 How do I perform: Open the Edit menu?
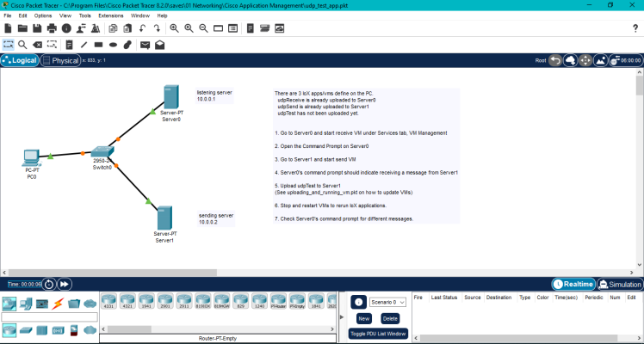click(x=22, y=15)
